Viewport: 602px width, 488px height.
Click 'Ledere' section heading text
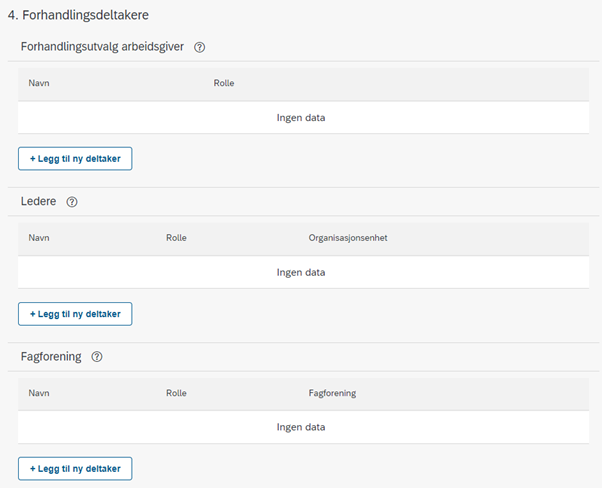tap(38, 202)
